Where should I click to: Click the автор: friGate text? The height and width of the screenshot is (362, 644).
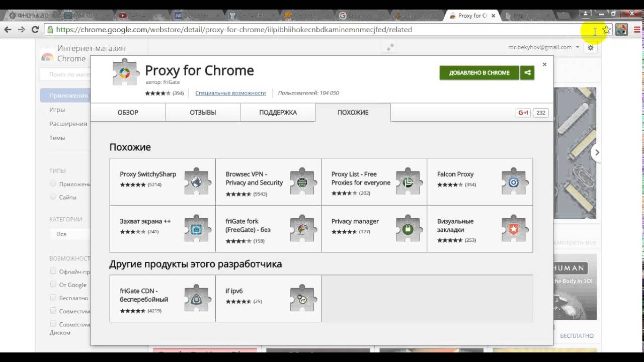163,82
